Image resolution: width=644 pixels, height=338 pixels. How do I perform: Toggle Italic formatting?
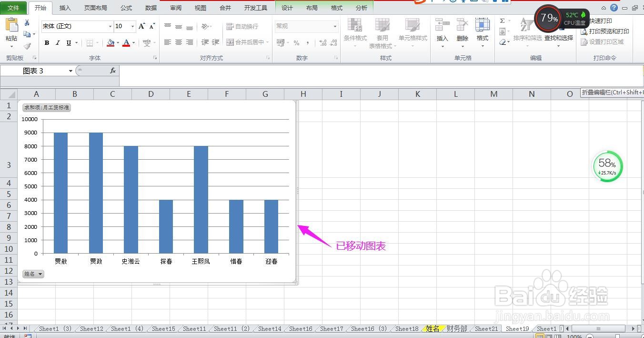[58, 43]
